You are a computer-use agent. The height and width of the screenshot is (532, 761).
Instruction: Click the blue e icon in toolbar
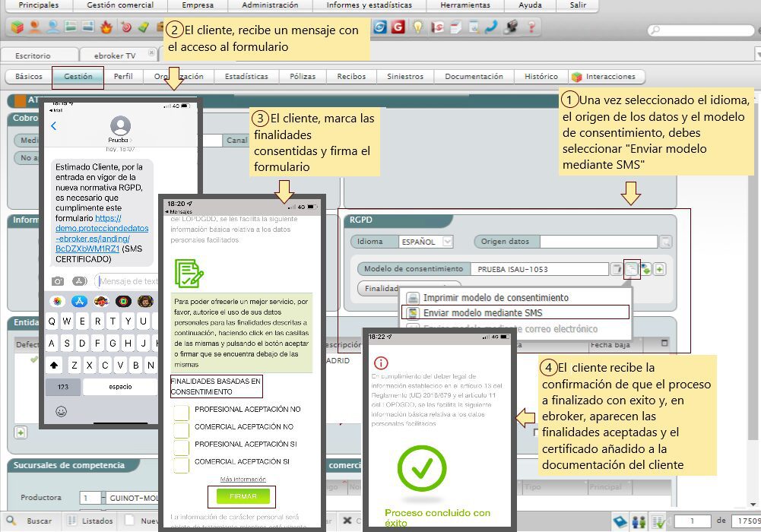point(380,27)
